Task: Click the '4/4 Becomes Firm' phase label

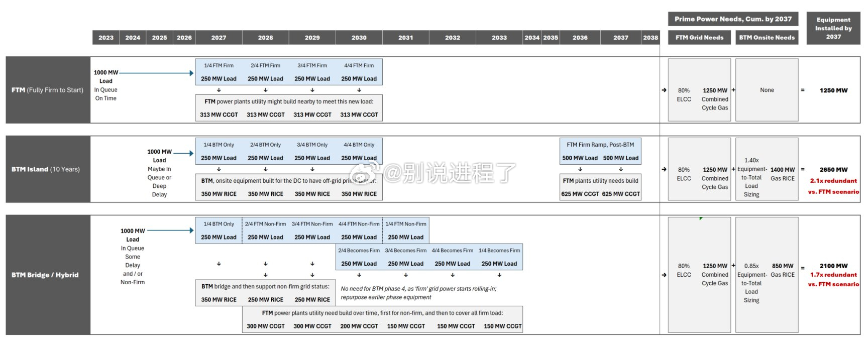Action: click(452, 251)
